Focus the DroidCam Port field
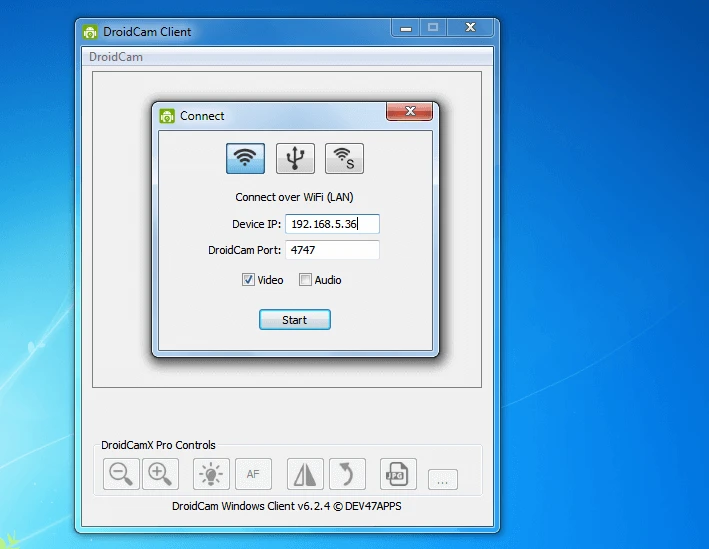Viewport: 709px width, 549px height. [x=332, y=250]
